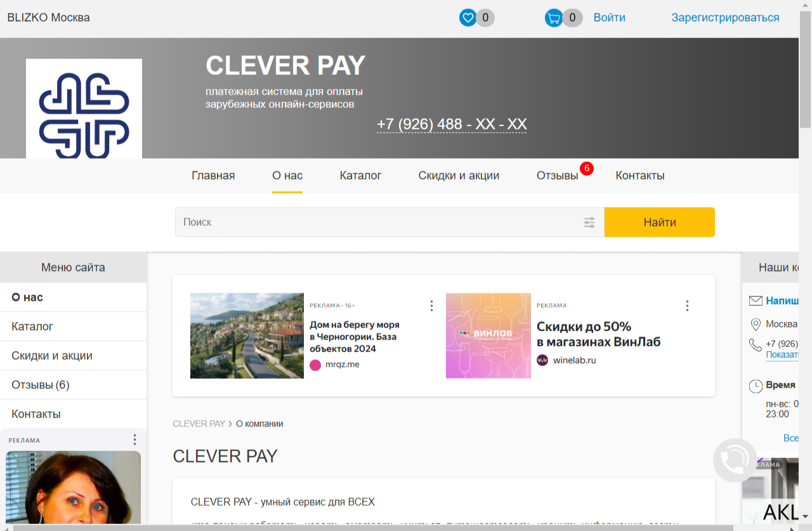812x531 pixels.
Task: Click the CLEVER PAY breadcrumb link
Action: [199, 424]
